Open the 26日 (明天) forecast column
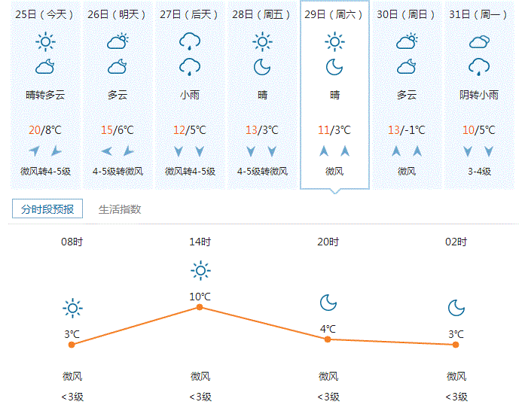The image size is (519, 420). point(118,14)
